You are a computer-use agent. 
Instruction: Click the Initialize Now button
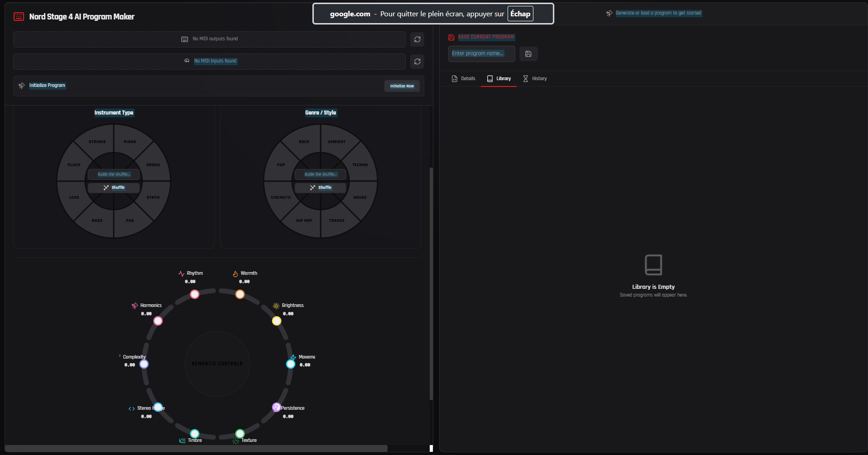402,86
